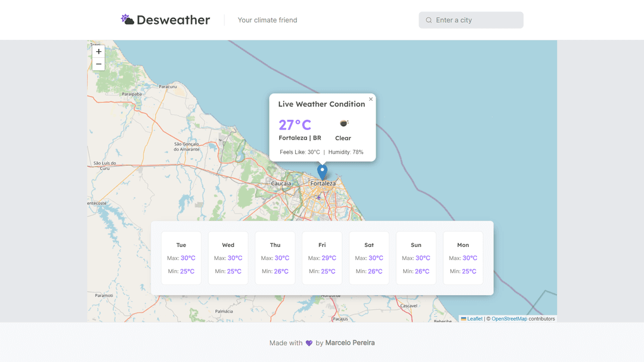Select the Sat forecast card
Screen dimensions: 644x362
coord(369,258)
